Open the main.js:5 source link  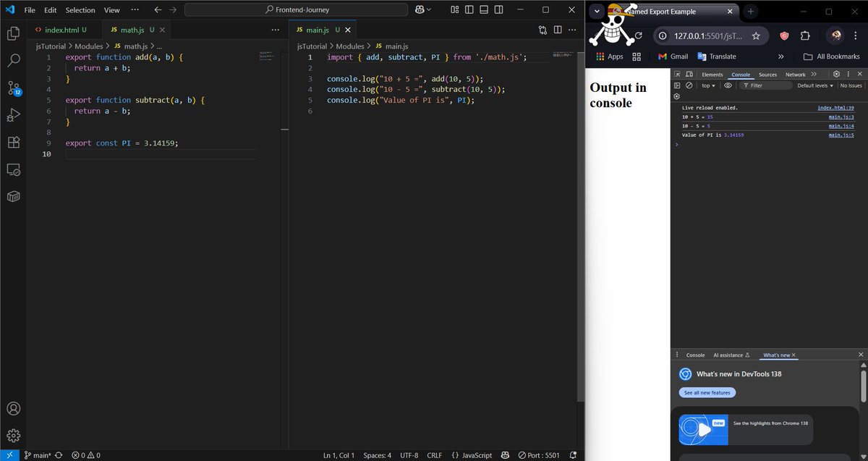click(x=841, y=135)
